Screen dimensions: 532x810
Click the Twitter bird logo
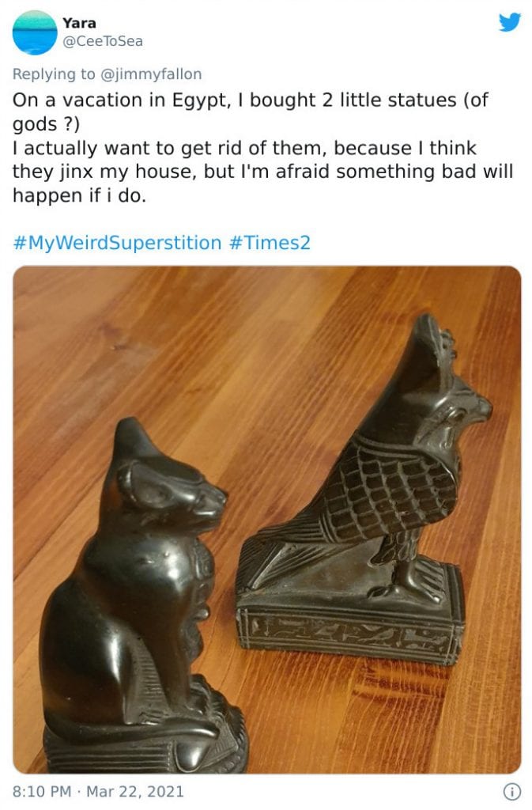click(509, 22)
